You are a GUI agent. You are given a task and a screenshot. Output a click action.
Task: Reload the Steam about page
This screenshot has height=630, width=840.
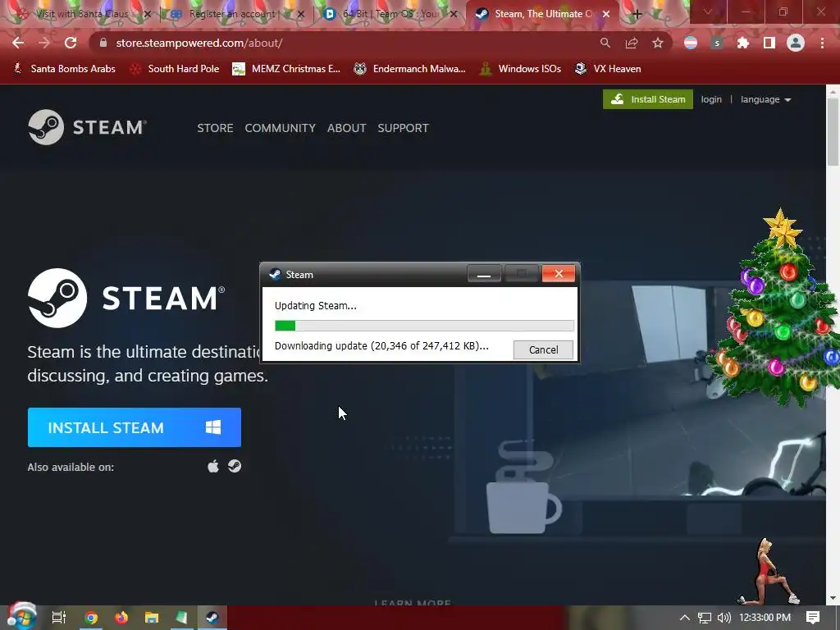71,43
